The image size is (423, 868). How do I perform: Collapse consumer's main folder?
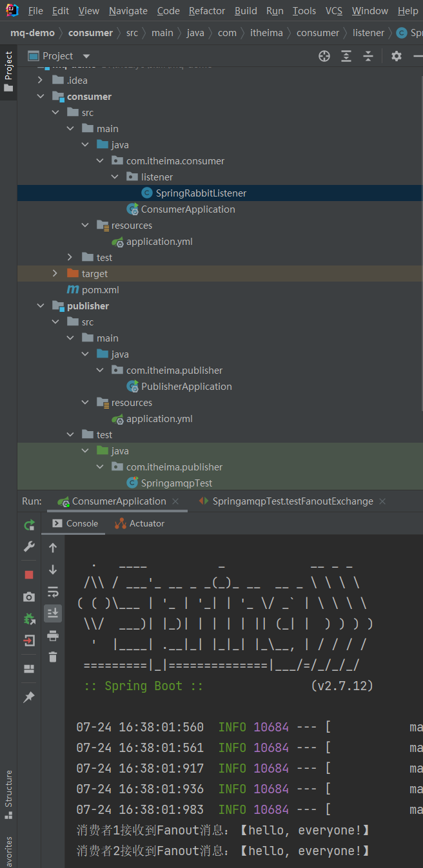[x=70, y=129]
